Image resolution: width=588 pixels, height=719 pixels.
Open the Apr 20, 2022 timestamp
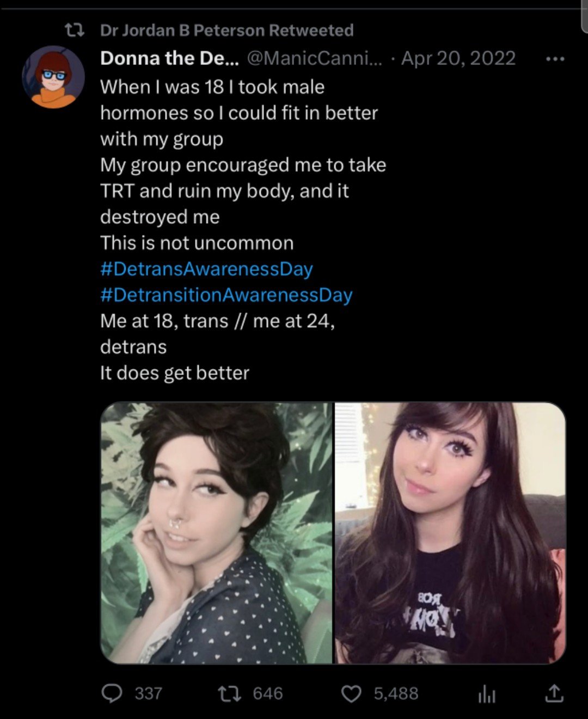[458, 58]
